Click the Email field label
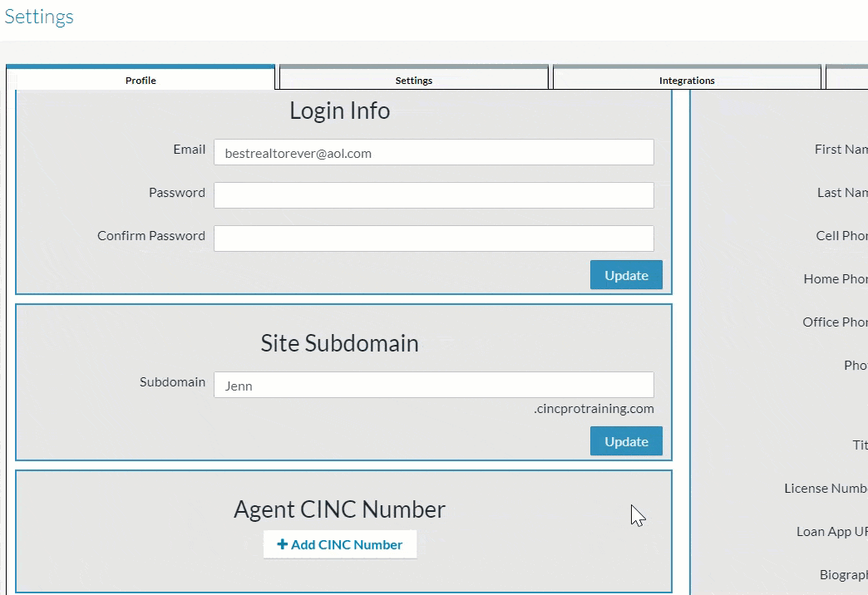Image resolution: width=868 pixels, height=595 pixels. tap(189, 150)
